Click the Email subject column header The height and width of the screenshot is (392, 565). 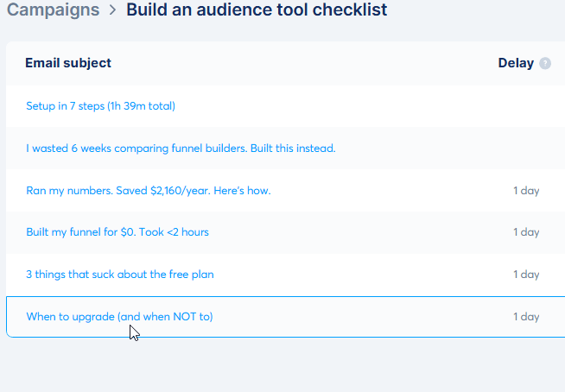[x=68, y=63]
